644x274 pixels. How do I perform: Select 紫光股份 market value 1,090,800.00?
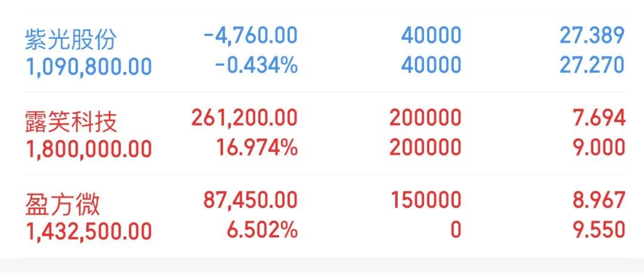pos(89,67)
